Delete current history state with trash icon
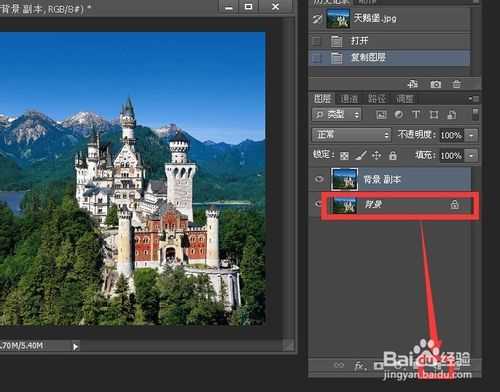 point(457,84)
